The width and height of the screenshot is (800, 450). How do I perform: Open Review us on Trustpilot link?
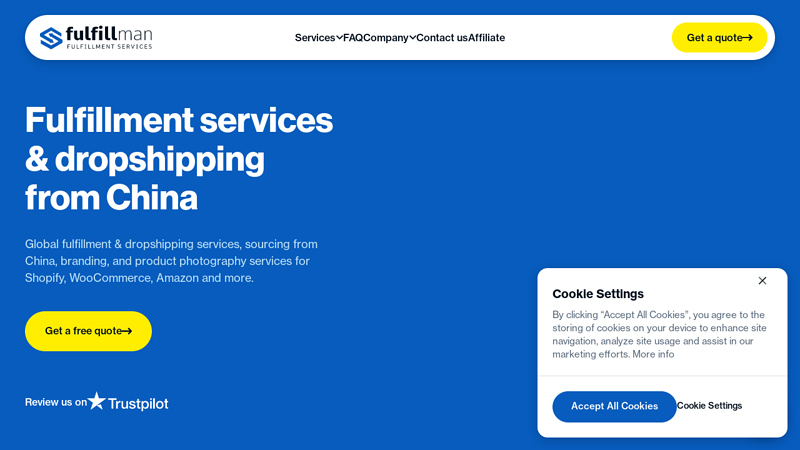[x=96, y=402]
